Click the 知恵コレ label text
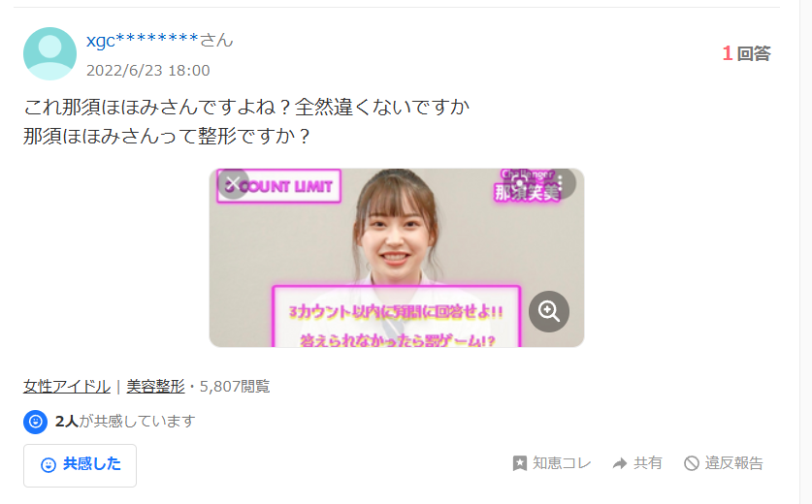The image size is (812, 504). 562,463
